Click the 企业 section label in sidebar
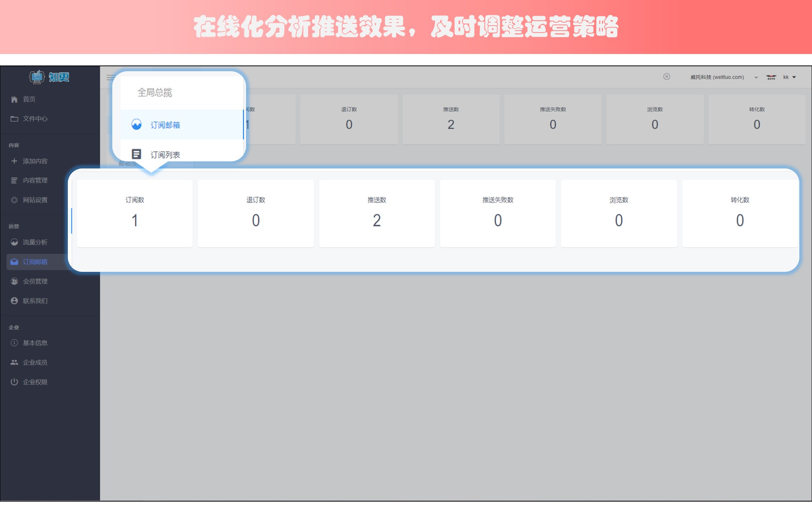 point(14,327)
